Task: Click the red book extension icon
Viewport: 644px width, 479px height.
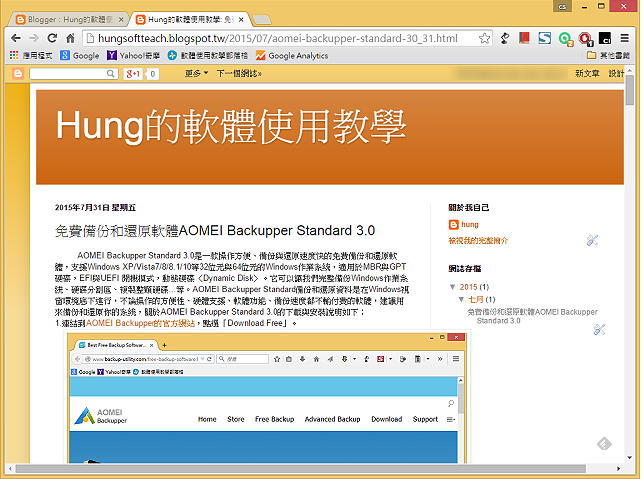Action: tap(524, 38)
